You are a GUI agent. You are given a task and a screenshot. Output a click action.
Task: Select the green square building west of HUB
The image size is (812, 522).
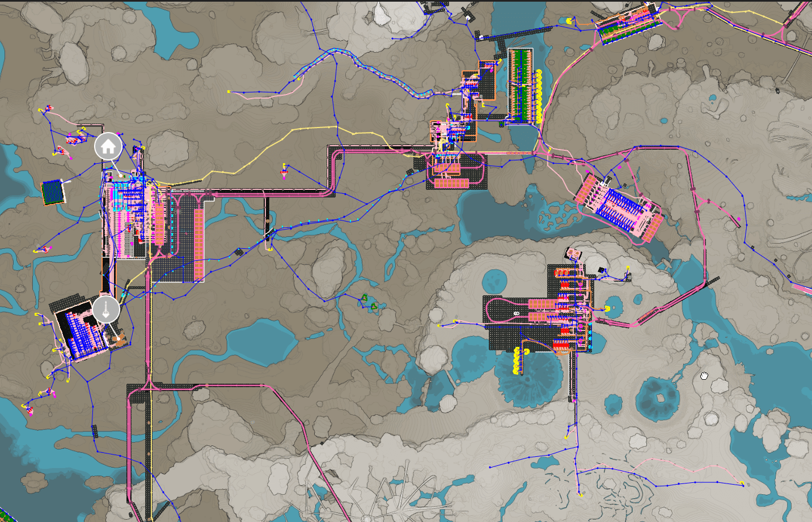(53, 192)
